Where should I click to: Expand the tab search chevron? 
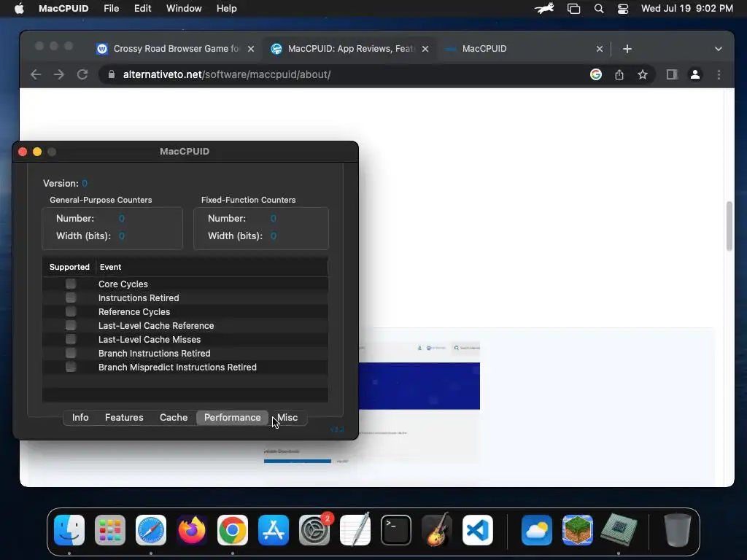click(x=719, y=49)
